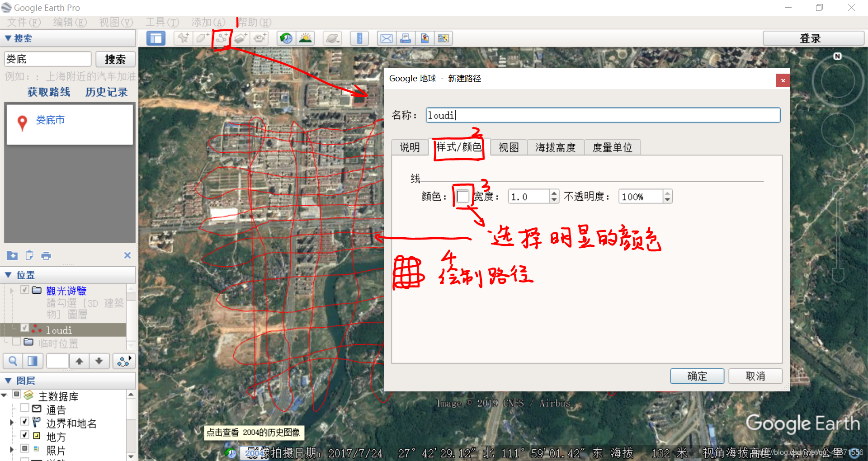This screenshot has width=868, height=461.
Task: Click the transparency panel icon in Places
Action: click(33, 361)
